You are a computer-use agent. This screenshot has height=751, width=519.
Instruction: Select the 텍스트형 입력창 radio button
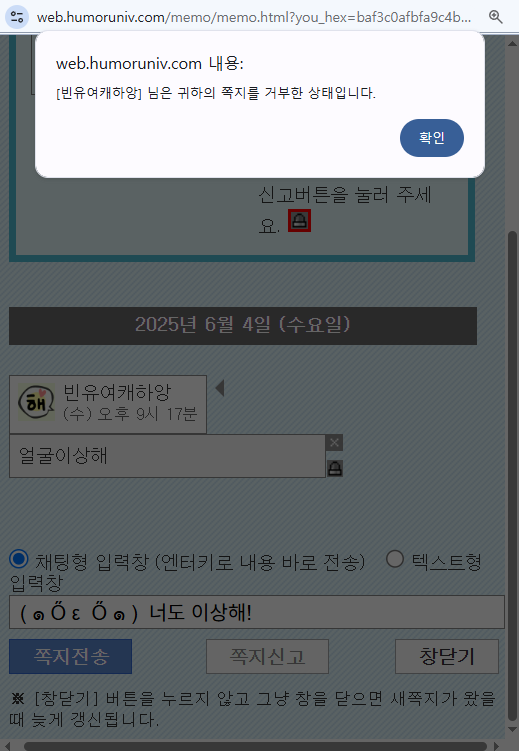pos(395,558)
